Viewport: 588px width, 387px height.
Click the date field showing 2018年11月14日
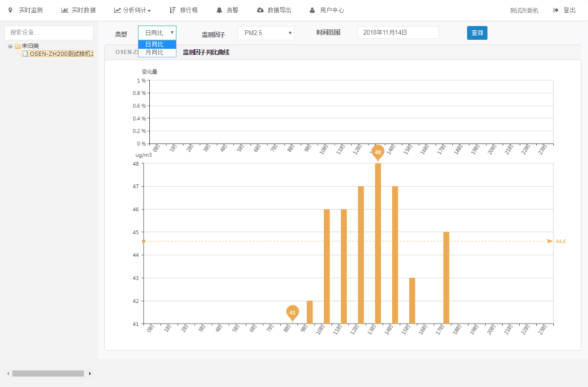pos(398,33)
